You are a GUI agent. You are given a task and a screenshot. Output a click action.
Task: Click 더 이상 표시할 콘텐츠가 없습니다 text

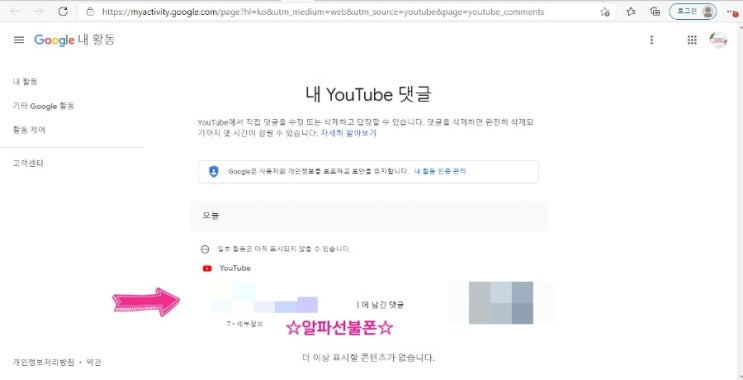[x=368, y=357]
